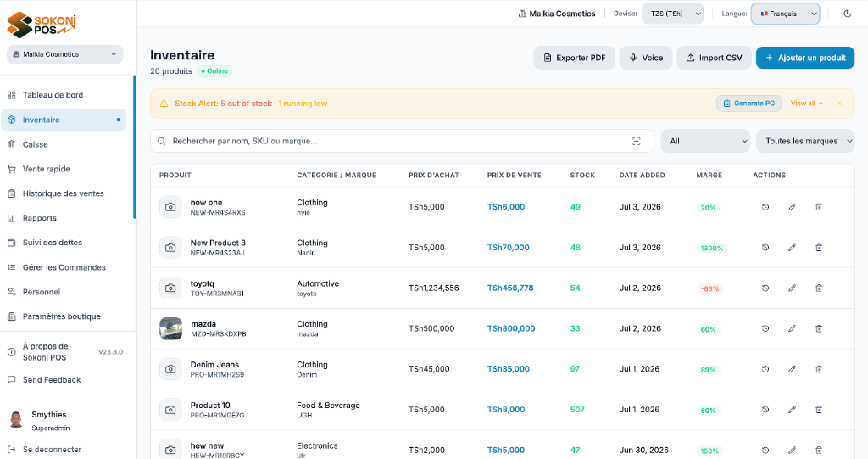
Task: Click camera placeholder for Denim Jeans
Action: (170, 368)
